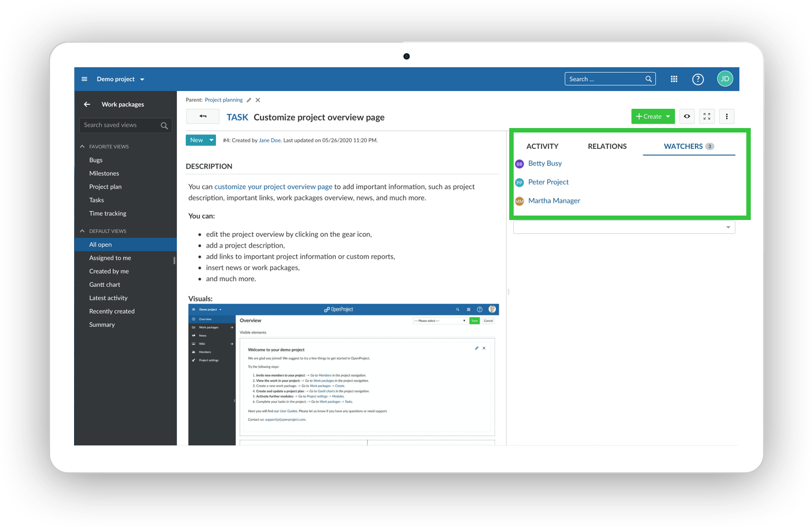Enter fullscreen view with expand icon
The height and width of the screenshot is (527, 812).
(706, 117)
